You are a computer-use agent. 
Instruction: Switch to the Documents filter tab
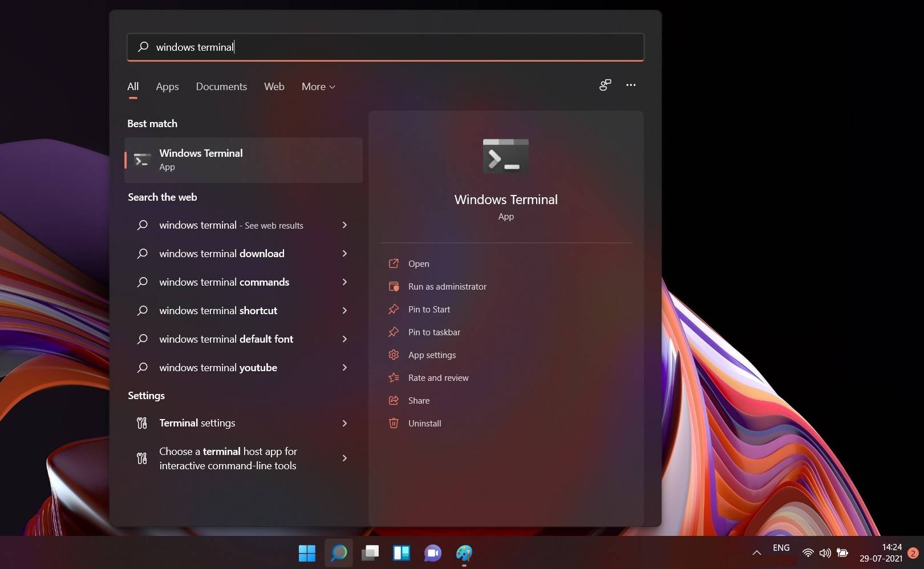coord(221,87)
